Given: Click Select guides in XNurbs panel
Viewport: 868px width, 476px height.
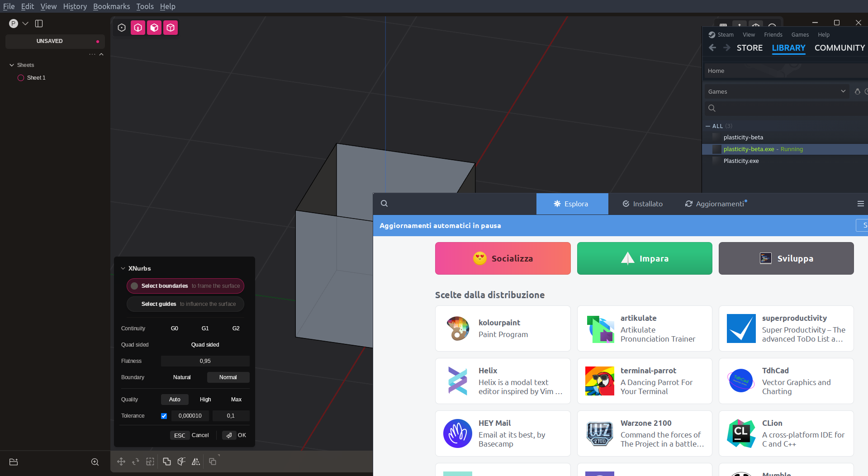Looking at the screenshot, I should (x=185, y=304).
